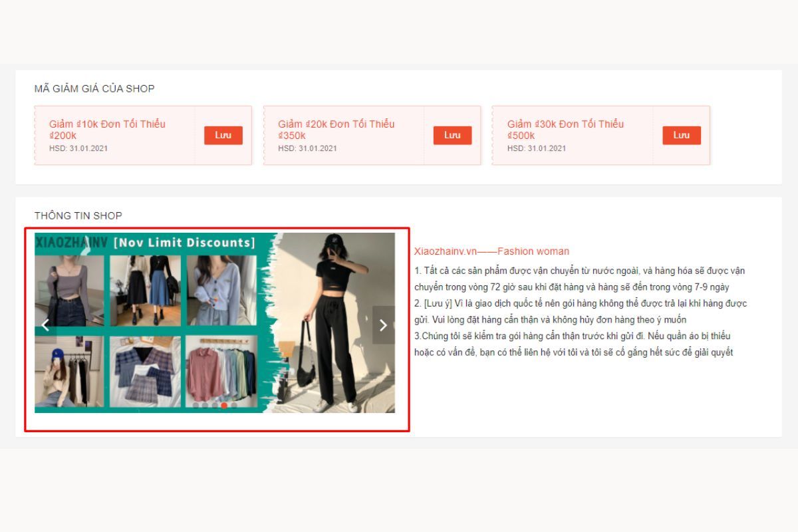Click the 'MÃ GIẢM GIÁ CỦA SHOP' heading
798x532 pixels.
point(94,88)
